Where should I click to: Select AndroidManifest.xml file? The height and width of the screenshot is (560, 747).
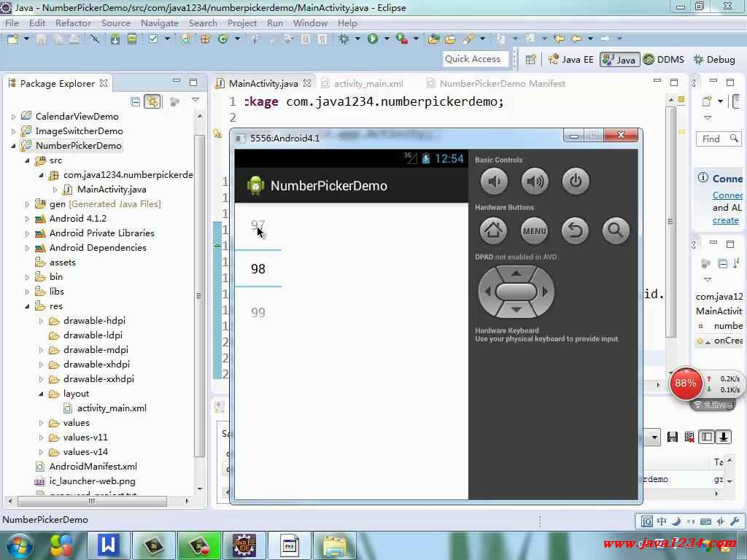coord(93,467)
